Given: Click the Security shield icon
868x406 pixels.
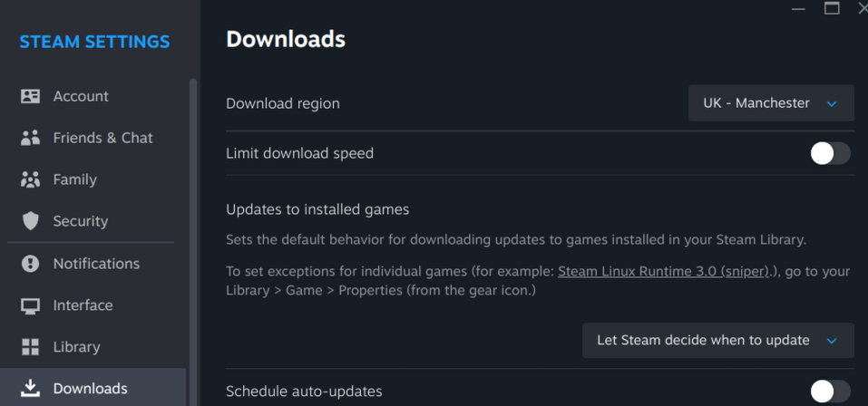Looking at the screenshot, I should tap(30, 221).
